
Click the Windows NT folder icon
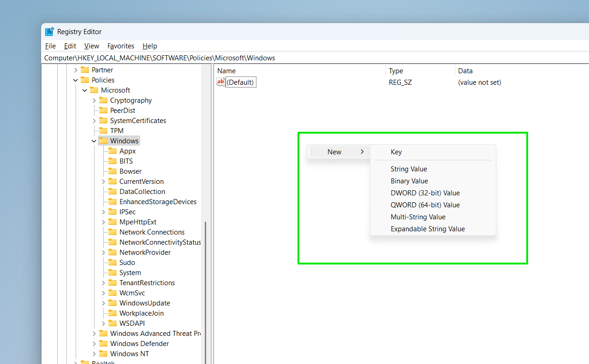tap(103, 354)
